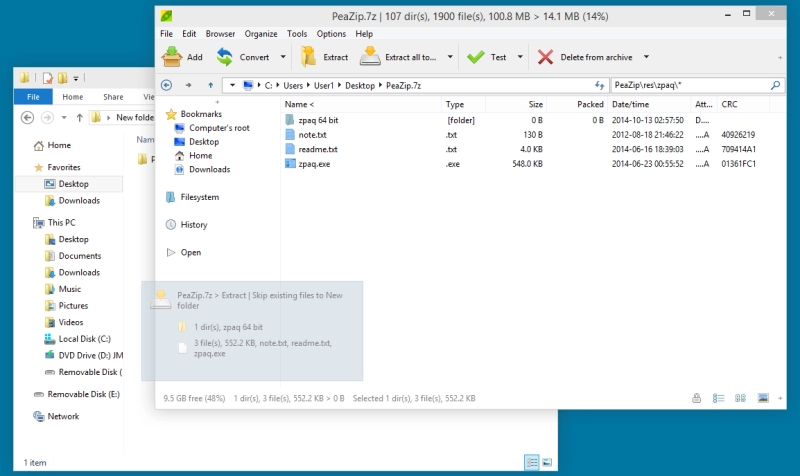Click the Test checkmark button
The width and height of the screenshot is (800, 476).
tap(486, 57)
